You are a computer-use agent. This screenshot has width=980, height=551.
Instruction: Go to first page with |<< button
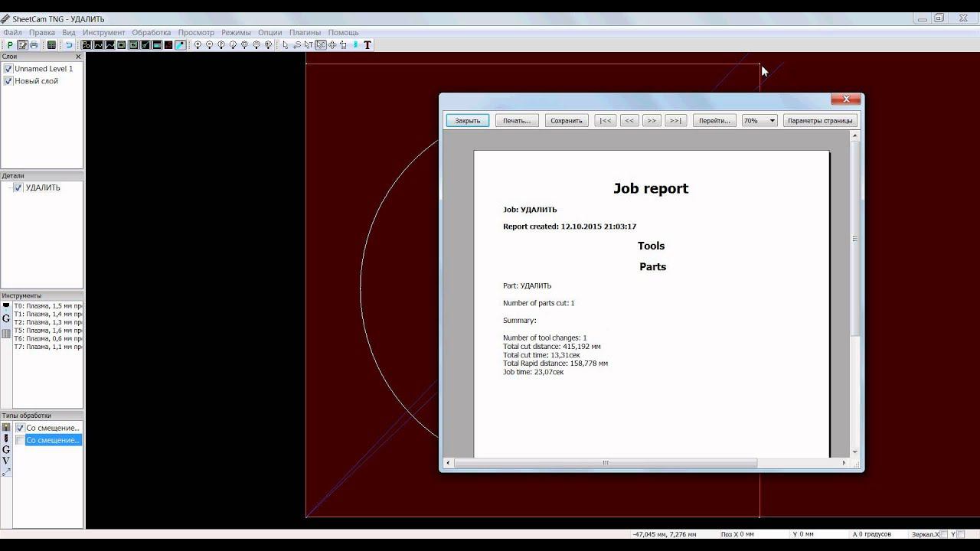pyautogui.click(x=605, y=121)
